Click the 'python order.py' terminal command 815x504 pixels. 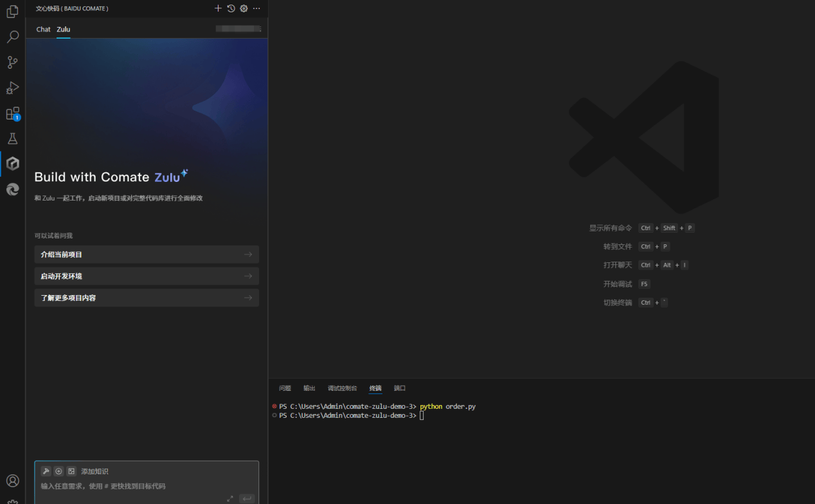click(448, 407)
